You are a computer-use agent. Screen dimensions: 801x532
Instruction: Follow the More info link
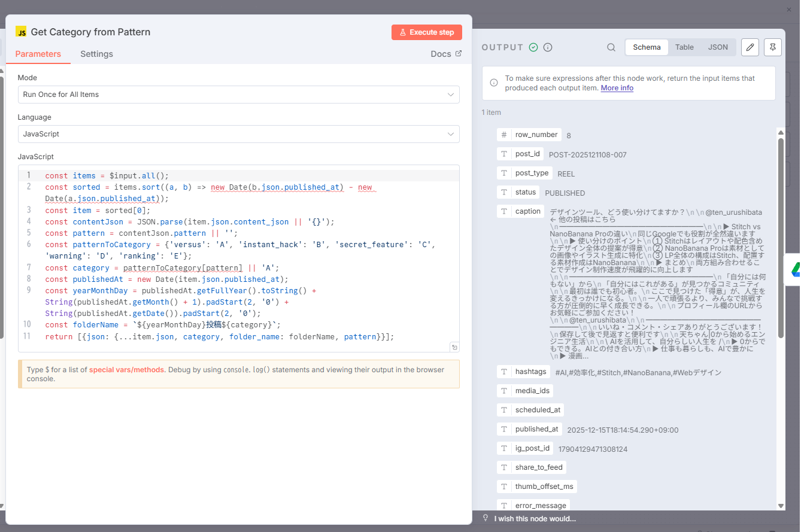(617, 88)
